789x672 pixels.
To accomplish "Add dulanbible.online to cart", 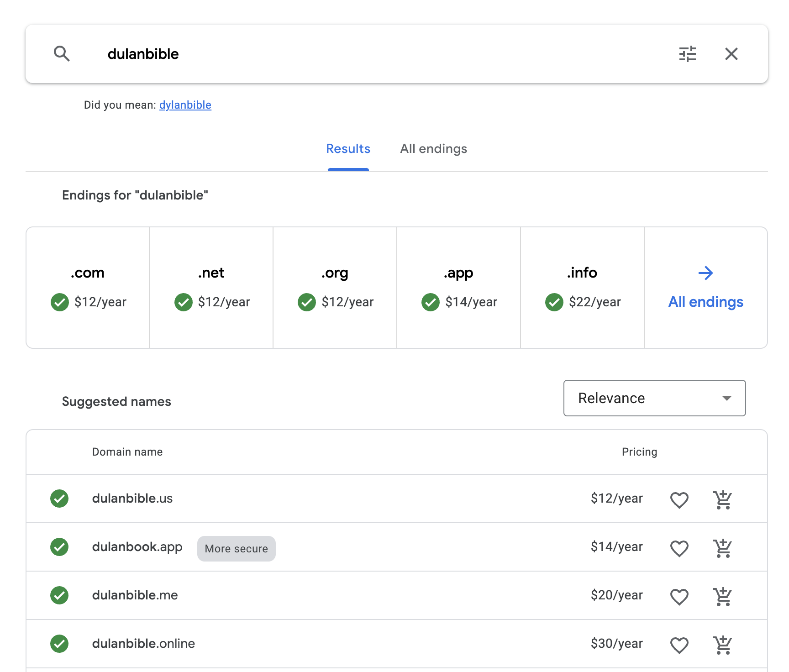I will 722,645.
